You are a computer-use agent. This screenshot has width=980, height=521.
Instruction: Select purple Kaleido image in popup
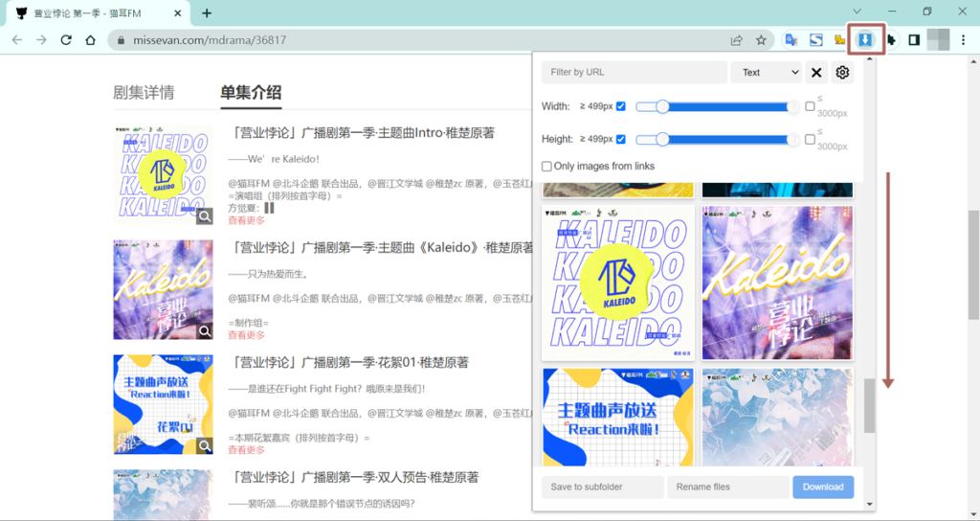click(777, 283)
